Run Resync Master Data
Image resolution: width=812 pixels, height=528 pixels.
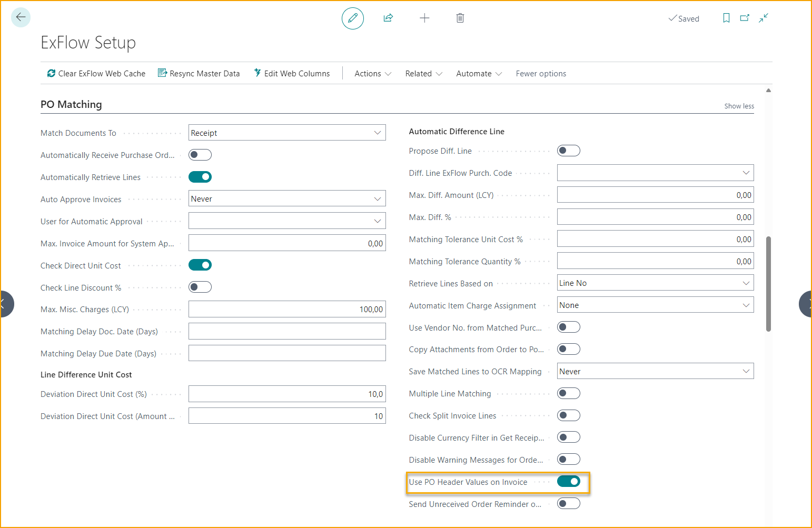(199, 74)
